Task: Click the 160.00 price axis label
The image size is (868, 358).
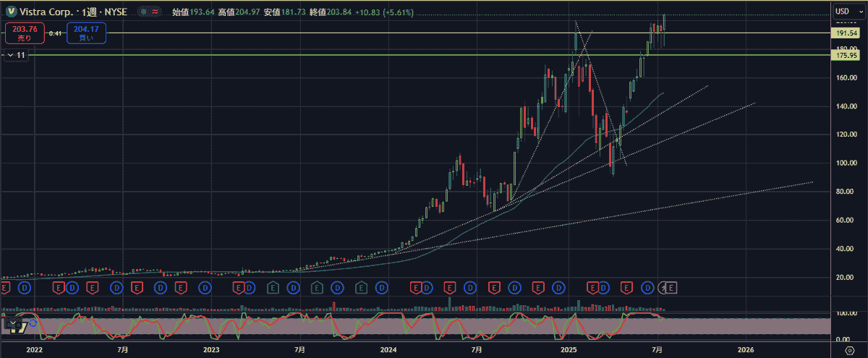Action: tap(847, 77)
